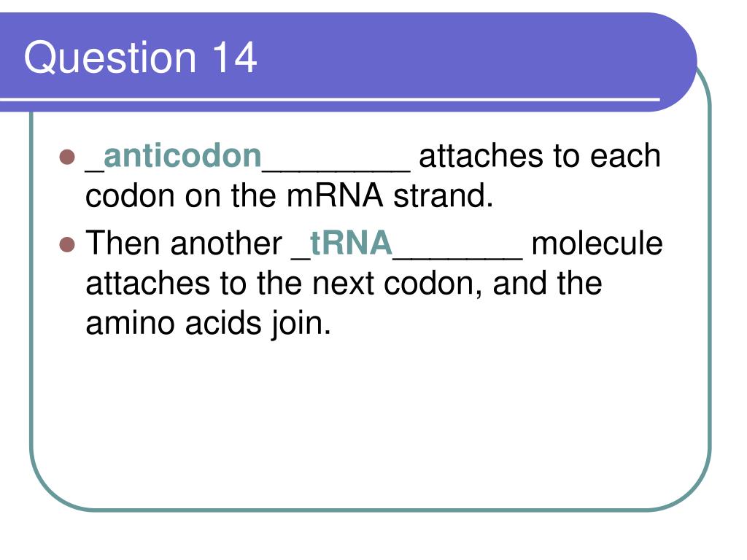Click the teal word "anticodon"
The image size is (747, 560).
click(182, 156)
